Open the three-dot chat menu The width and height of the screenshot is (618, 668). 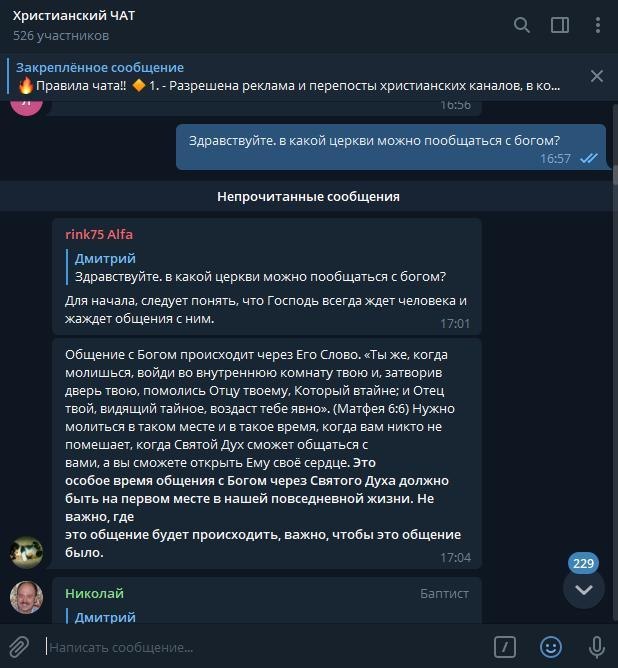point(598,25)
